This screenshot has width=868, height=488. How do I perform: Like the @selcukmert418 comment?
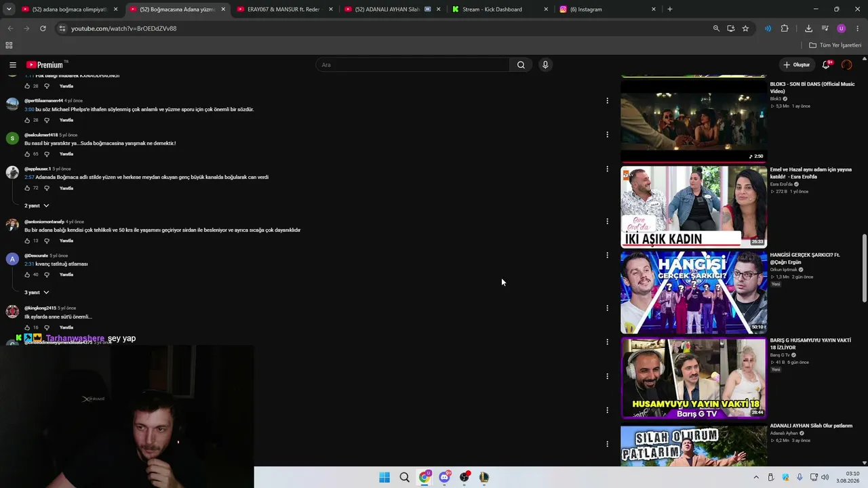(x=27, y=154)
